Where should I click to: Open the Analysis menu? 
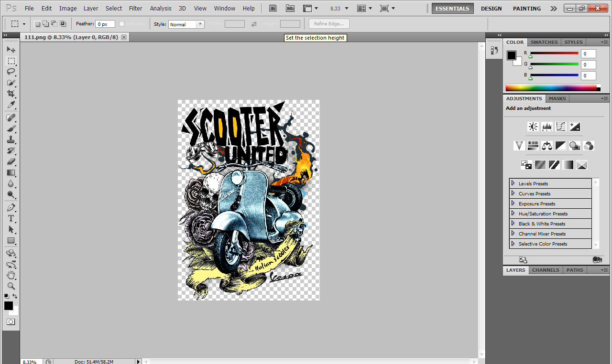[161, 8]
